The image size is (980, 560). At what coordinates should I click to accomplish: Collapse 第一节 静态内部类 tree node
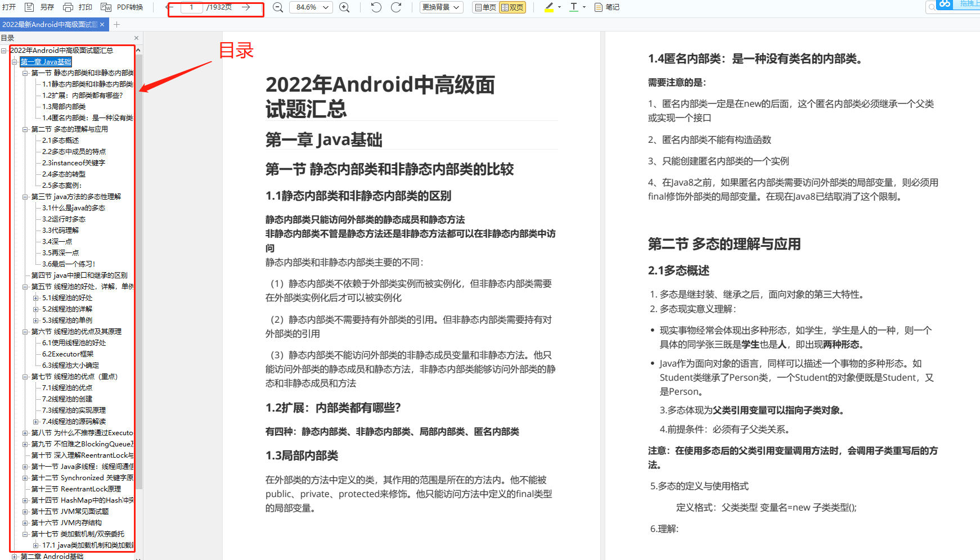[25, 73]
